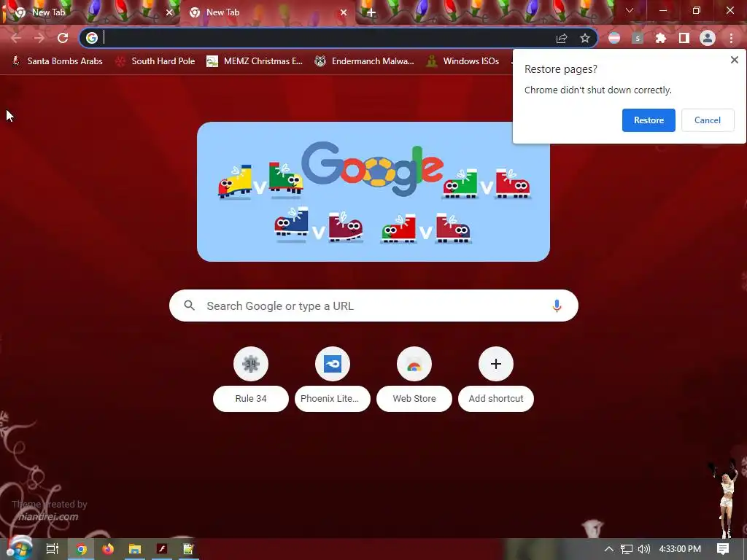Open a new tab with plus button

point(371,12)
